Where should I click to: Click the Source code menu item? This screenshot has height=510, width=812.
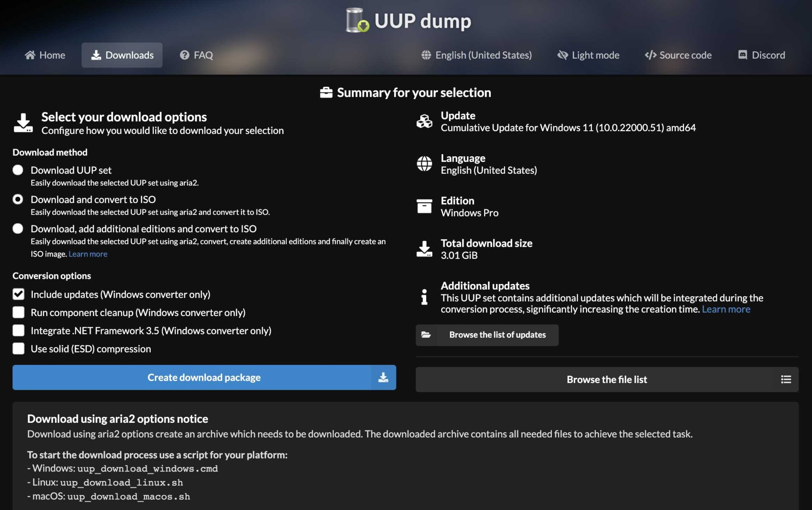[x=678, y=55]
